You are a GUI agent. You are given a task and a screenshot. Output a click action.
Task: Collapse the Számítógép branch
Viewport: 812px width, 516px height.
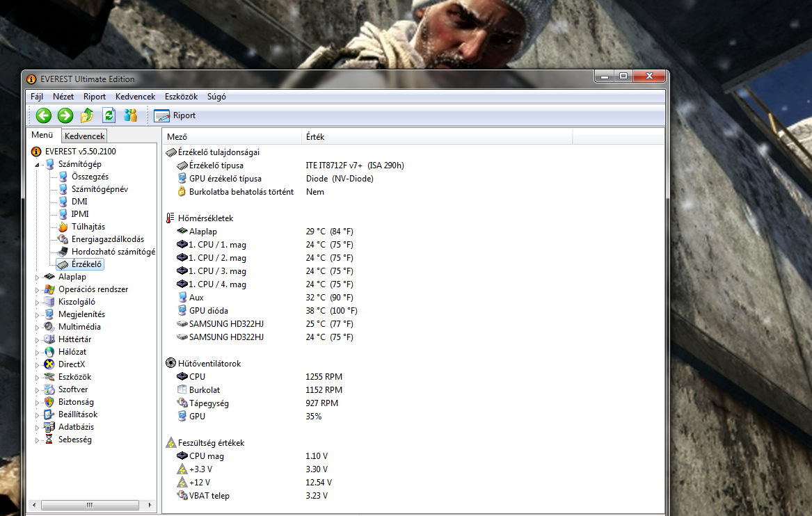click(37, 165)
